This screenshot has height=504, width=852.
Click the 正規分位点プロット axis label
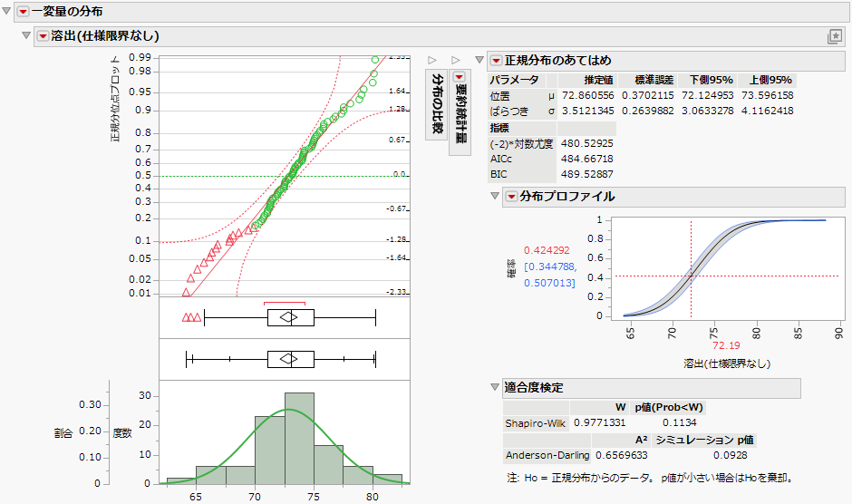click(115, 100)
